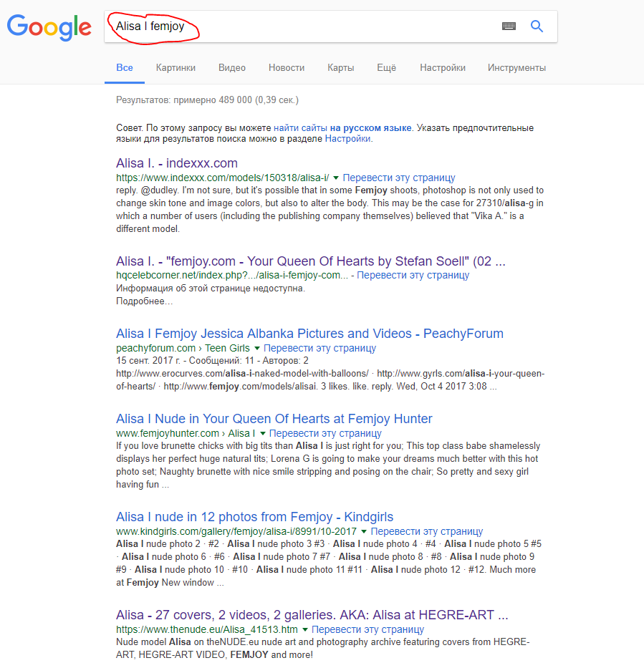Expand the dropdown arrow beside the indexxx.com URL
The image size is (644, 668).
336,178
